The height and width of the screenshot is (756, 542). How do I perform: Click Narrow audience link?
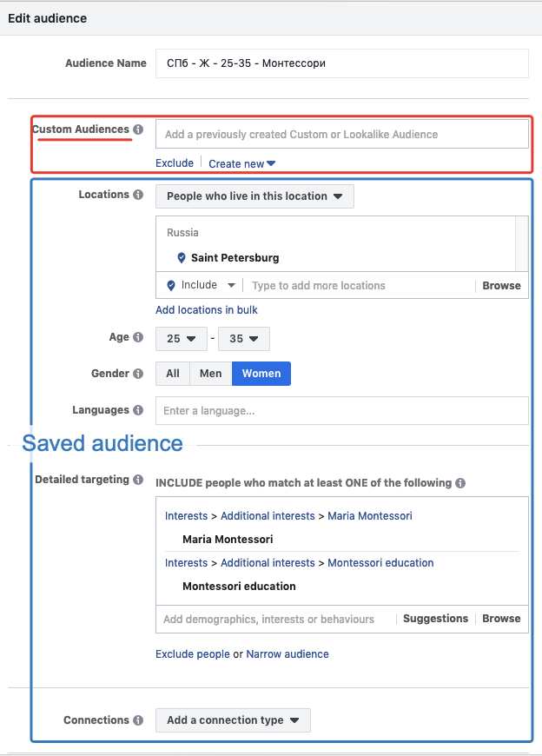click(x=288, y=654)
